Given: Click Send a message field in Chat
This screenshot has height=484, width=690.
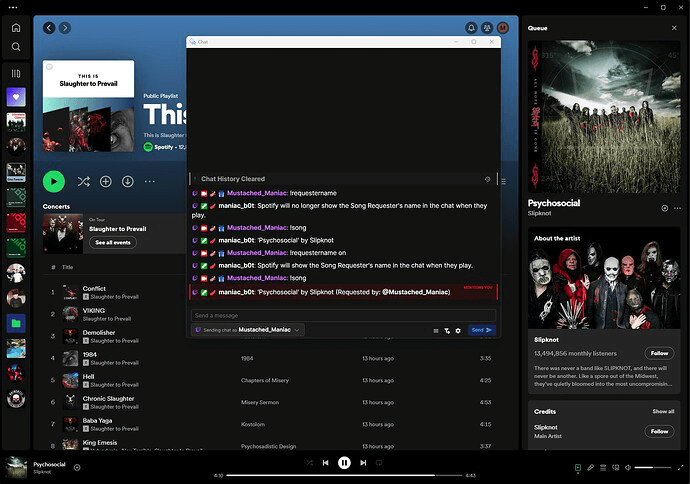Looking at the screenshot, I should coord(343,315).
